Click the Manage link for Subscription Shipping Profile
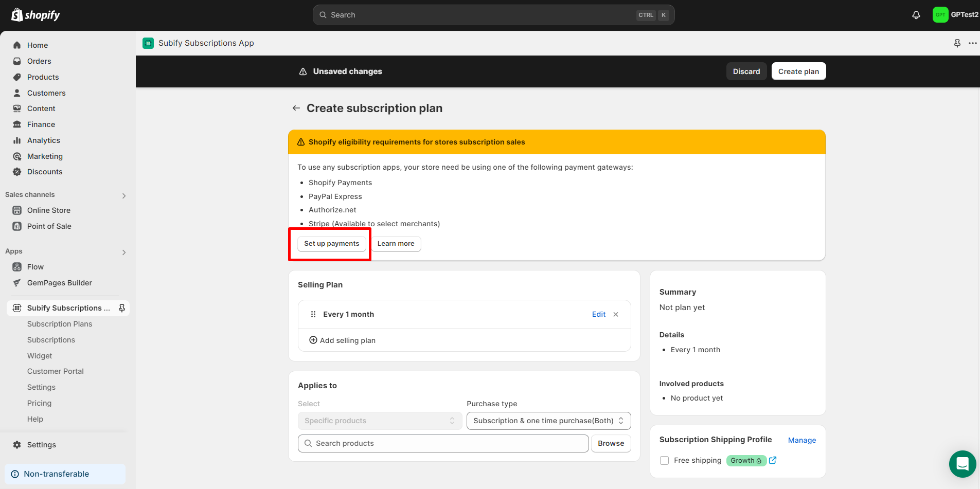This screenshot has width=980, height=489. (x=801, y=440)
